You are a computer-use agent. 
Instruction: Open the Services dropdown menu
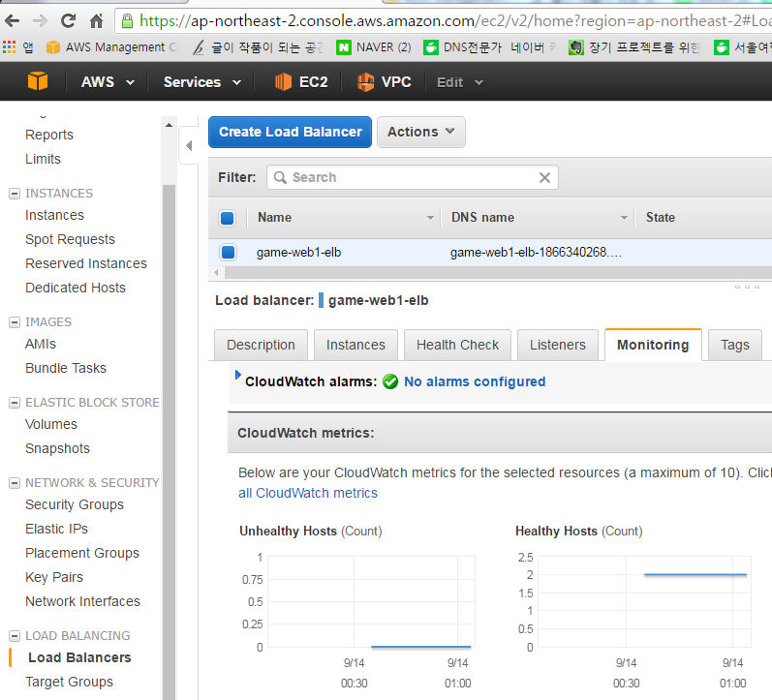click(202, 81)
